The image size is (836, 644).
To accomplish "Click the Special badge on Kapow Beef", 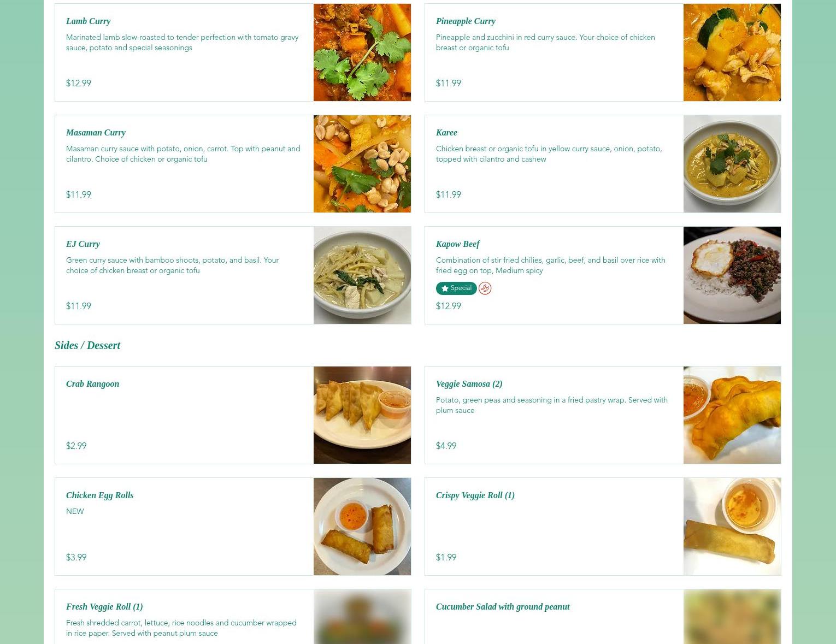I will point(456,288).
